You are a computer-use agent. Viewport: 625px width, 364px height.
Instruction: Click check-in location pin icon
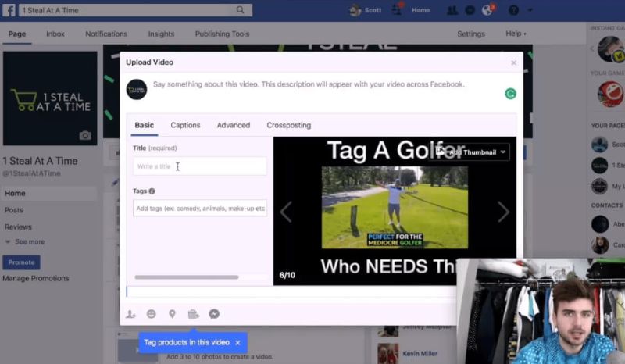(172, 314)
